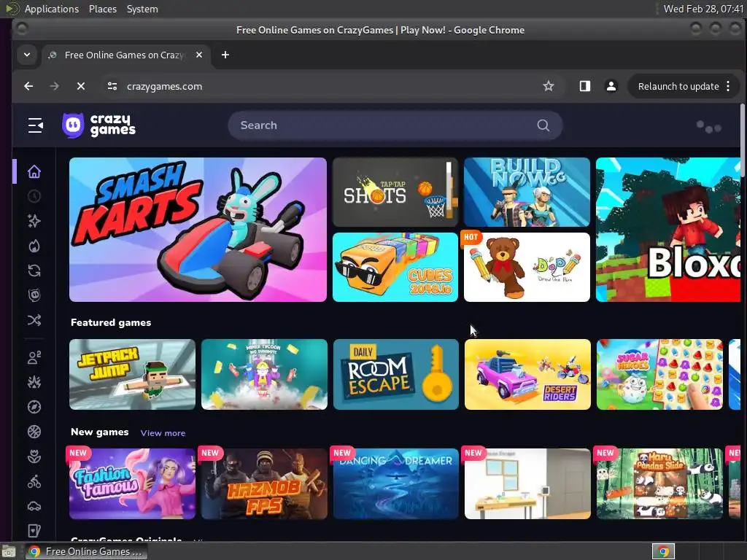View site information icon in the address bar

(112, 86)
